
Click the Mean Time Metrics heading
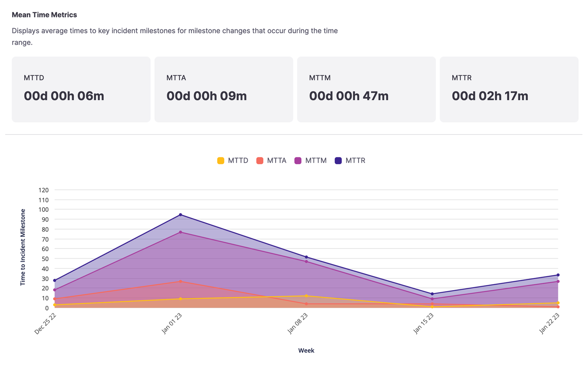[x=44, y=15]
